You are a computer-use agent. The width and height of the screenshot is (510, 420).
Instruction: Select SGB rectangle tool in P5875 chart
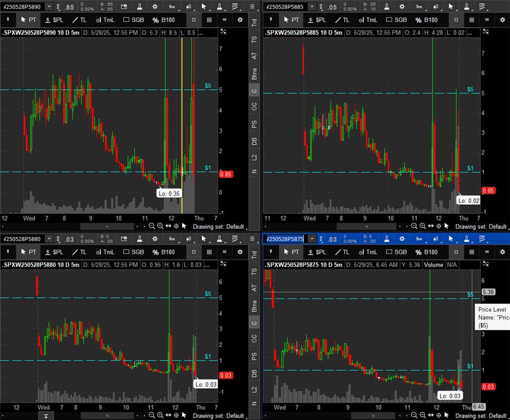396,252
